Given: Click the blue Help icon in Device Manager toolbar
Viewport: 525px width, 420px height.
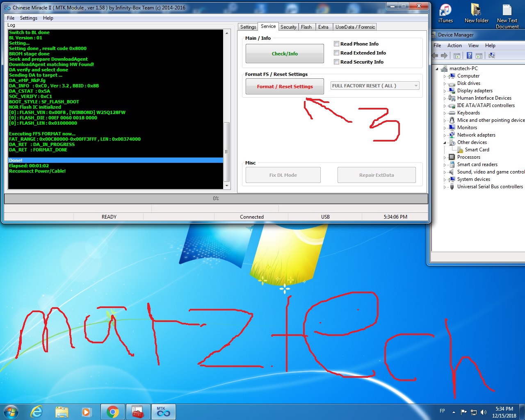Looking at the screenshot, I should click(x=469, y=55).
